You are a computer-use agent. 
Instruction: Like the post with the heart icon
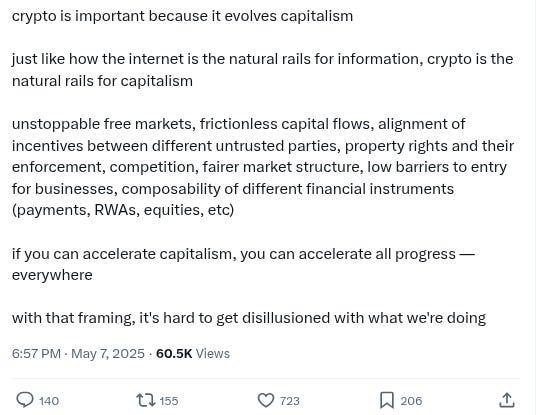[x=266, y=400]
